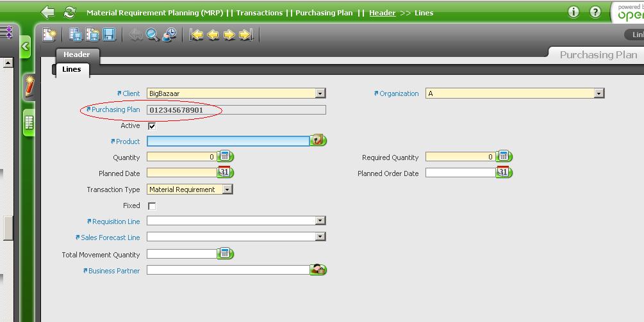Open the calendar for Planned Date
Image resolution: width=644 pixels, height=322 pixels.
pyautogui.click(x=226, y=172)
